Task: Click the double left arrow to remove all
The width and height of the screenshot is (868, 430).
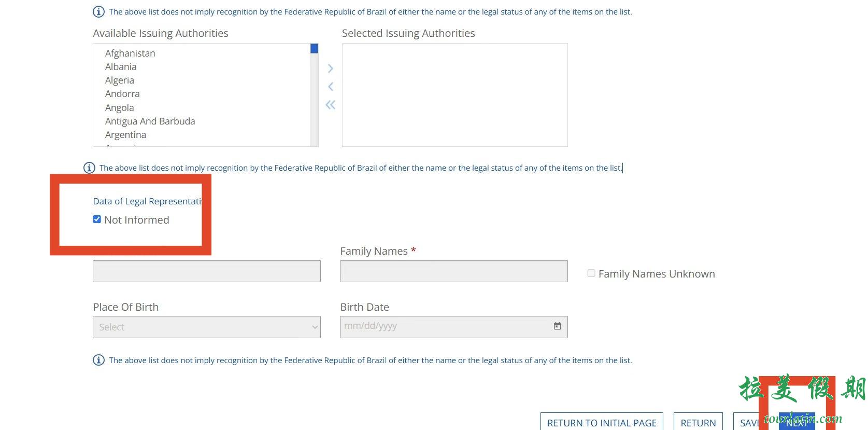Action: point(330,105)
